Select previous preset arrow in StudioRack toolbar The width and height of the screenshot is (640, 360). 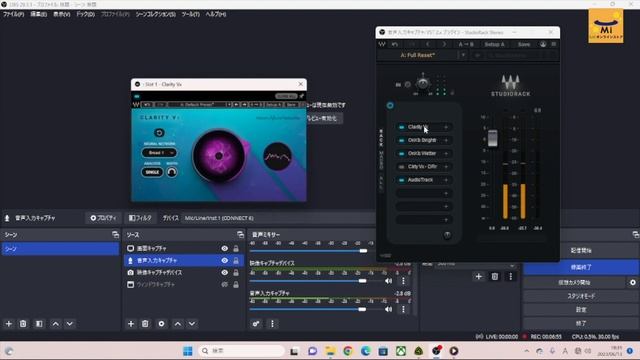click(428, 44)
